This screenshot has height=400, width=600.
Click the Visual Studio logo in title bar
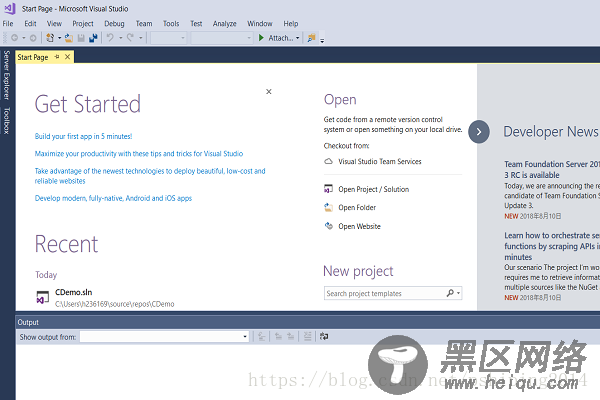[10, 8]
